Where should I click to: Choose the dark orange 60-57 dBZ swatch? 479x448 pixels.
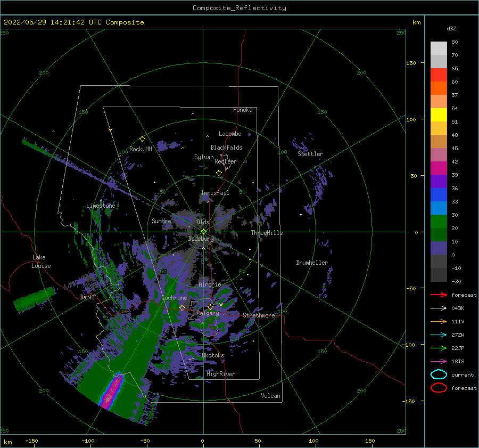(x=439, y=88)
